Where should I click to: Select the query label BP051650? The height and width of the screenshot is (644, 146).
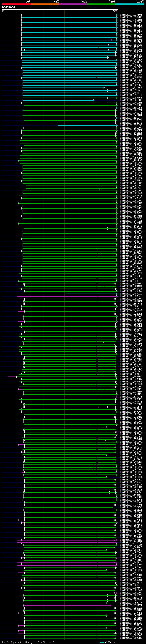pyautogui.click(x=8, y=7)
